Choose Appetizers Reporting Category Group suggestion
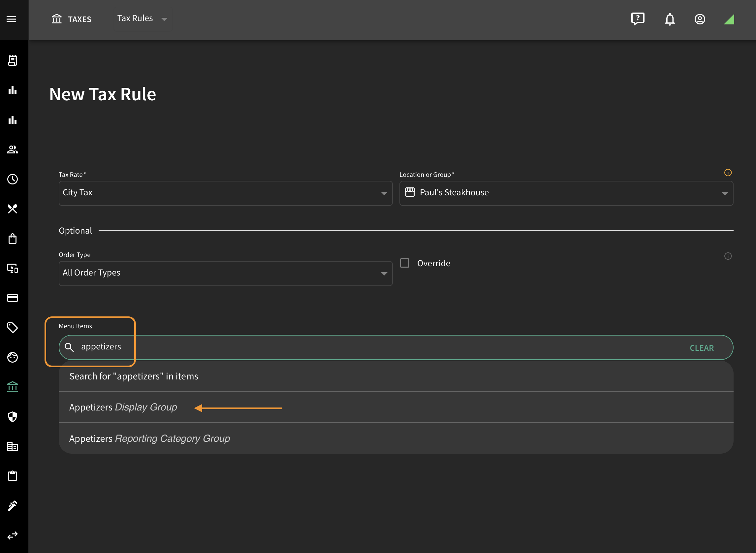 [396, 439]
